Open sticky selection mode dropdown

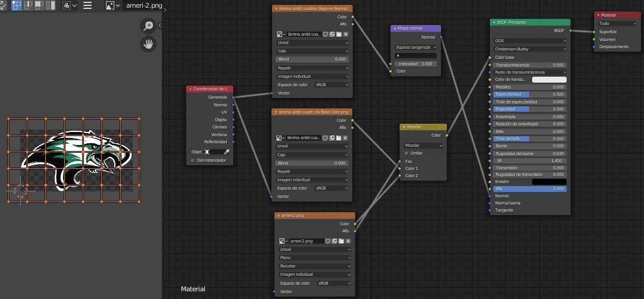tap(70, 5)
